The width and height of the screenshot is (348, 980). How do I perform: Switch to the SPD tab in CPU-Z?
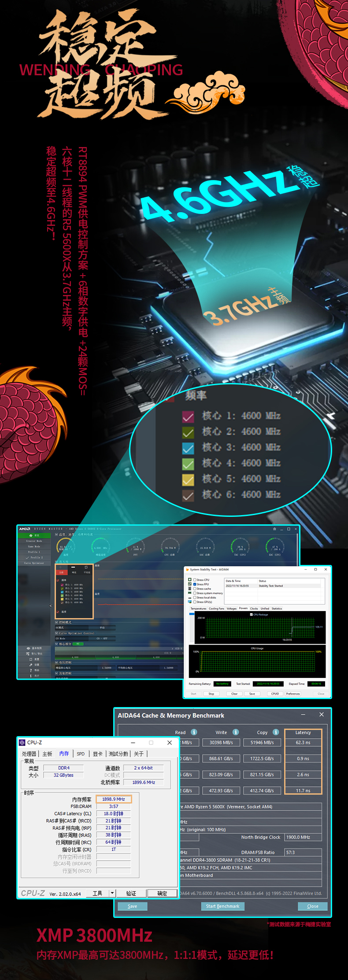tap(81, 754)
